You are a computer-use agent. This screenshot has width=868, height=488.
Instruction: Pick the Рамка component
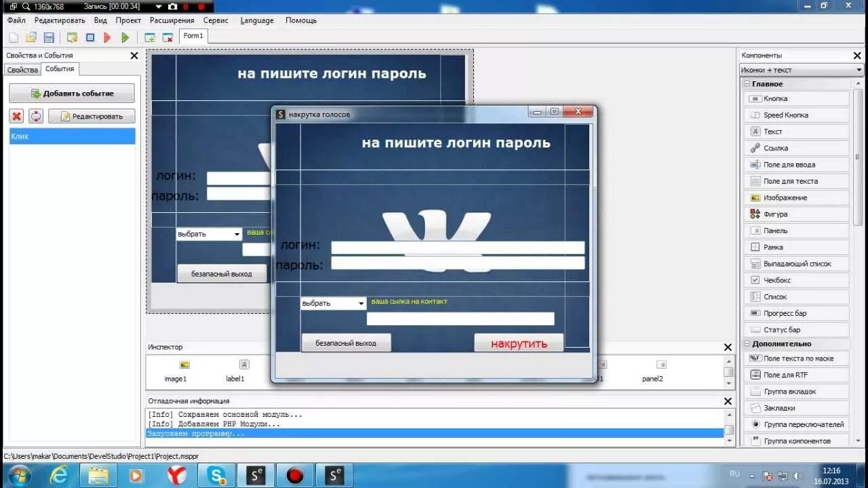(x=797, y=247)
